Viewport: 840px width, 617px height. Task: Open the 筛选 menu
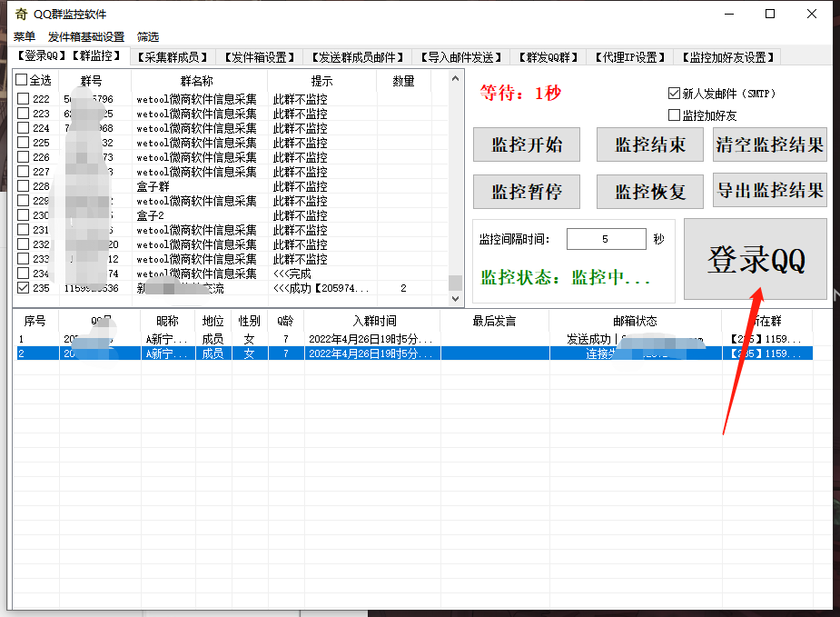click(148, 37)
